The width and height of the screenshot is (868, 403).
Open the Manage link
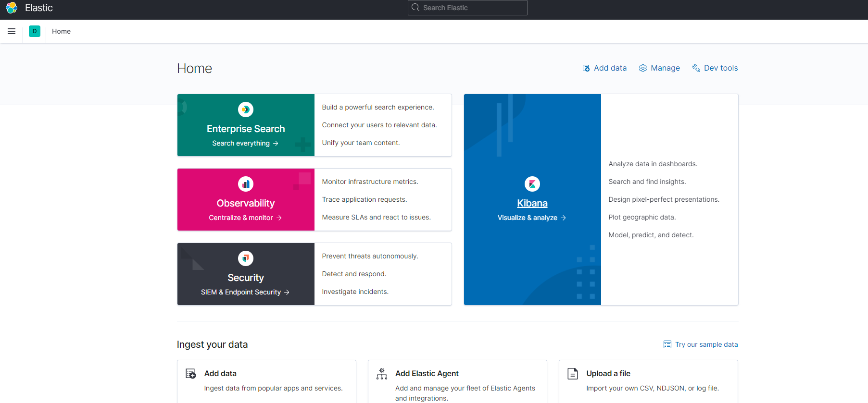tap(659, 68)
